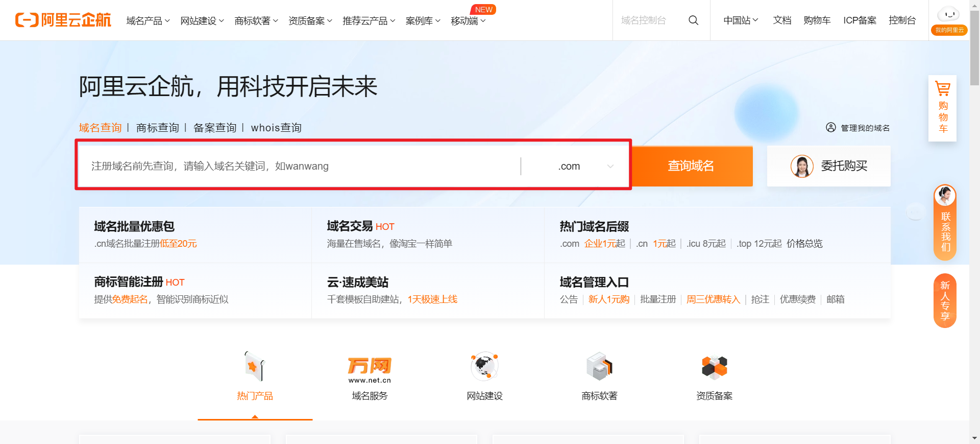980x444 pixels.
Task: Expand the 域名产品 navigation menu
Action: coord(148,21)
